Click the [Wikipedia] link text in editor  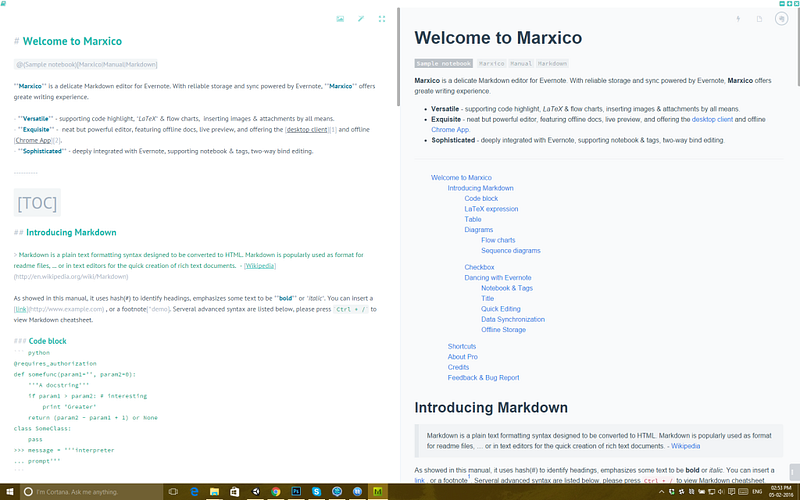(260, 266)
